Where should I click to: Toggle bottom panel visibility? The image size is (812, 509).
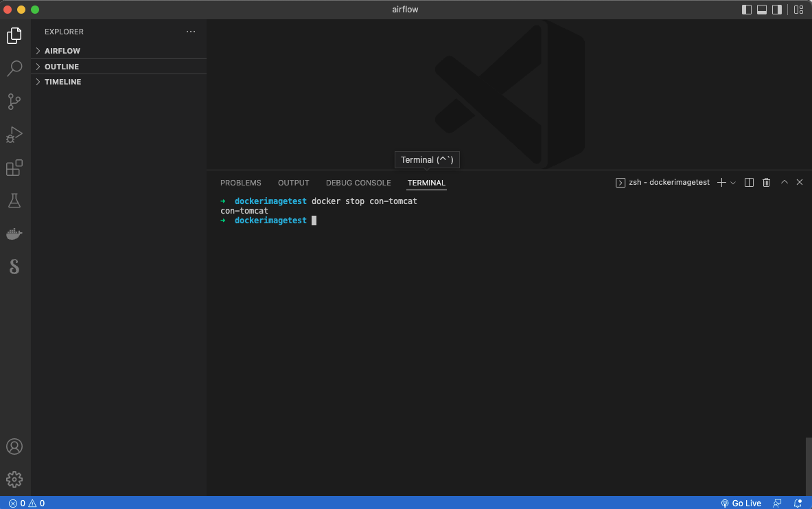[x=762, y=10]
